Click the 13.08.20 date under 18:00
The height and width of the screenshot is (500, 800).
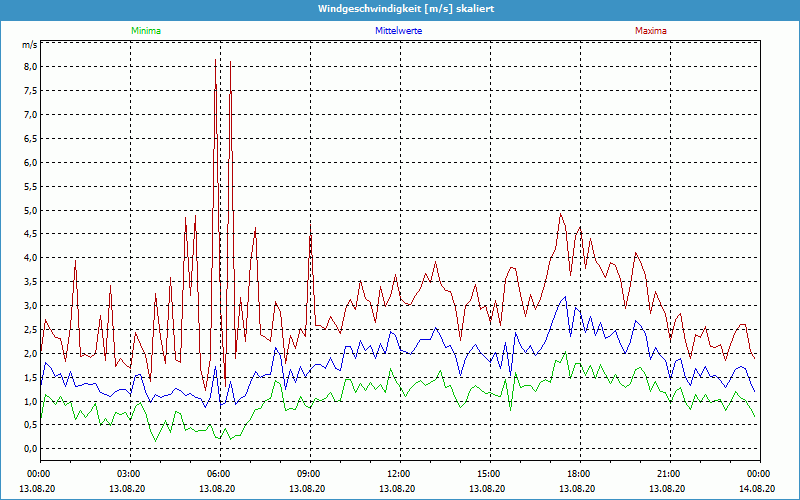tap(577, 488)
